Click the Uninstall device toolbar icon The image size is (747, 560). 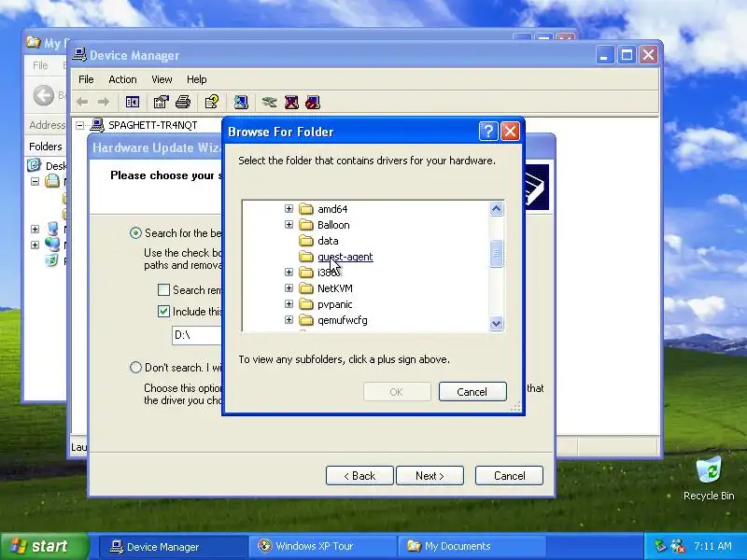pyautogui.click(x=291, y=102)
